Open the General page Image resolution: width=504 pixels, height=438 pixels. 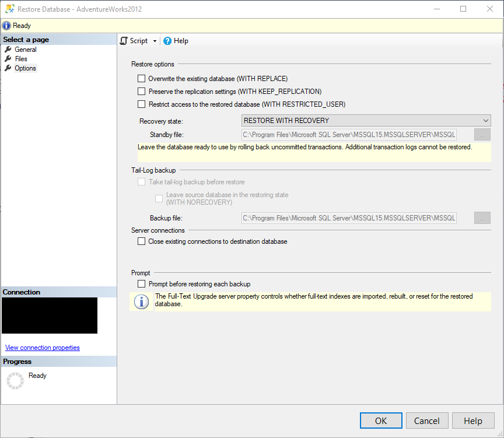click(26, 50)
